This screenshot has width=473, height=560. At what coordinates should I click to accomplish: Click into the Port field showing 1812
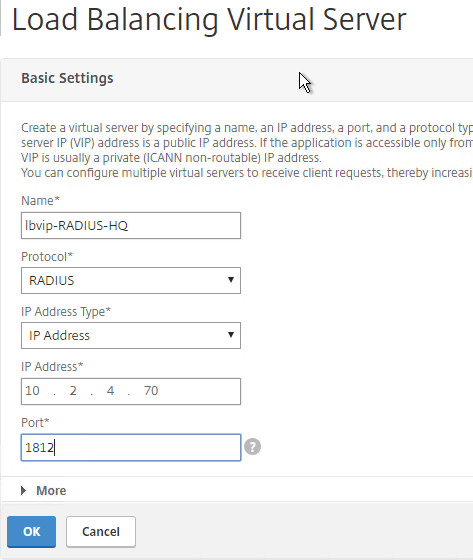tap(131, 447)
